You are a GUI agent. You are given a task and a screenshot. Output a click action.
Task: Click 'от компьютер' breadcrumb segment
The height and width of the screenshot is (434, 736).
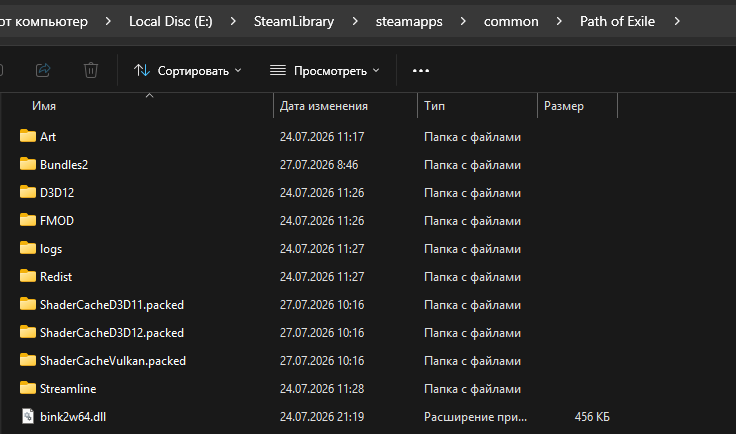tap(44, 21)
